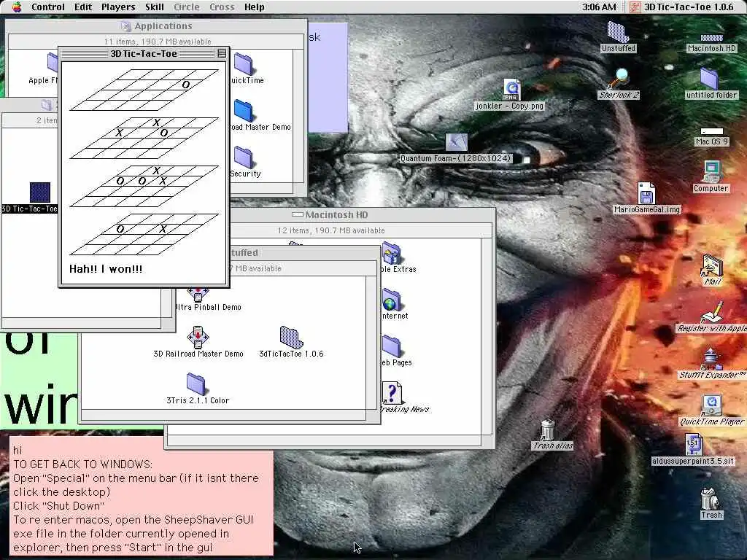Screen dimensions: 747x560
Task: Open the Help menu
Action: point(255,7)
